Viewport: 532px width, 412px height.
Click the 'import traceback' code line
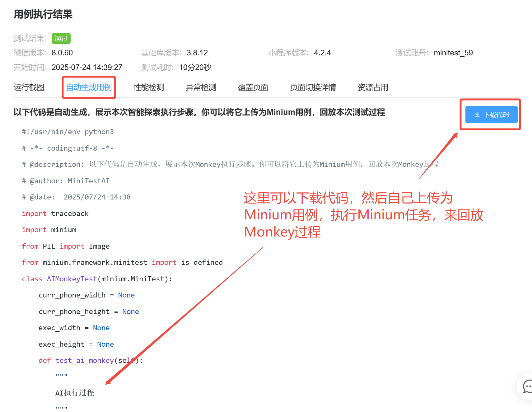pos(55,213)
